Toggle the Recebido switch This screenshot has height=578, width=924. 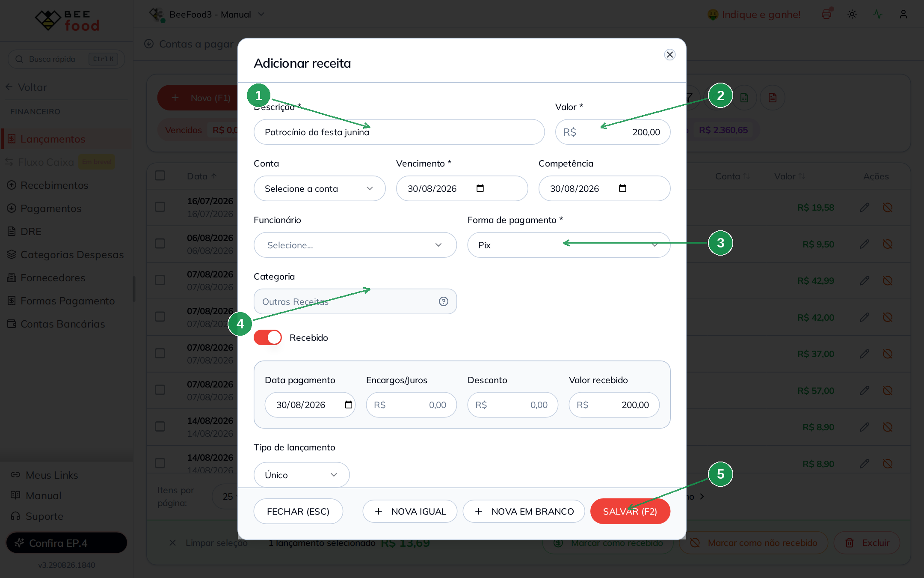(x=268, y=337)
